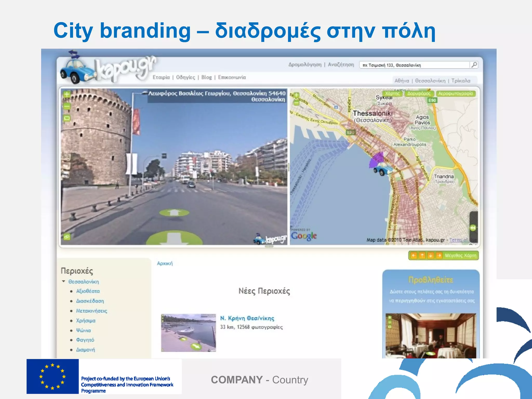Screen dimensions: 532x399
Task: Switch map to Αεροφωτογραφία view
Action: point(456,94)
